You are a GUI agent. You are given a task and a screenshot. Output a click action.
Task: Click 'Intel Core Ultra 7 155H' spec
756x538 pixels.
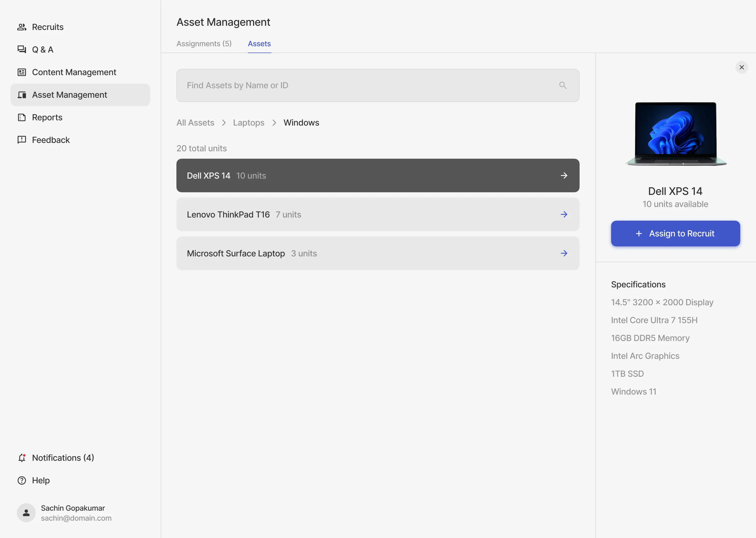[x=654, y=320]
